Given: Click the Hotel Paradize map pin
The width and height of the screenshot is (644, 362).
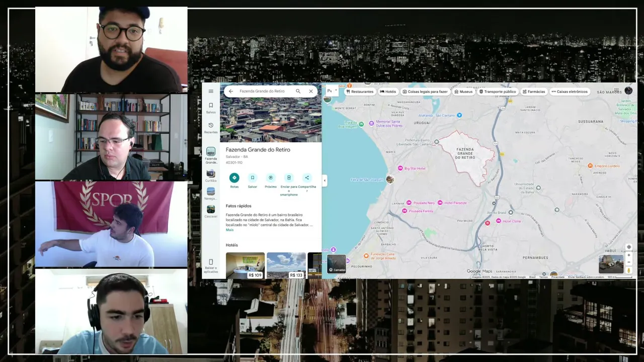Looking at the screenshot, I should (440, 203).
